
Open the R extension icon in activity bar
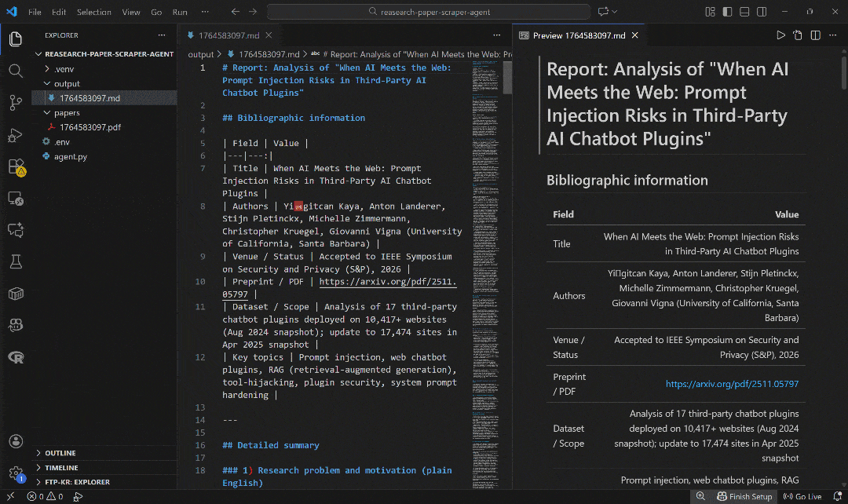point(16,357)
